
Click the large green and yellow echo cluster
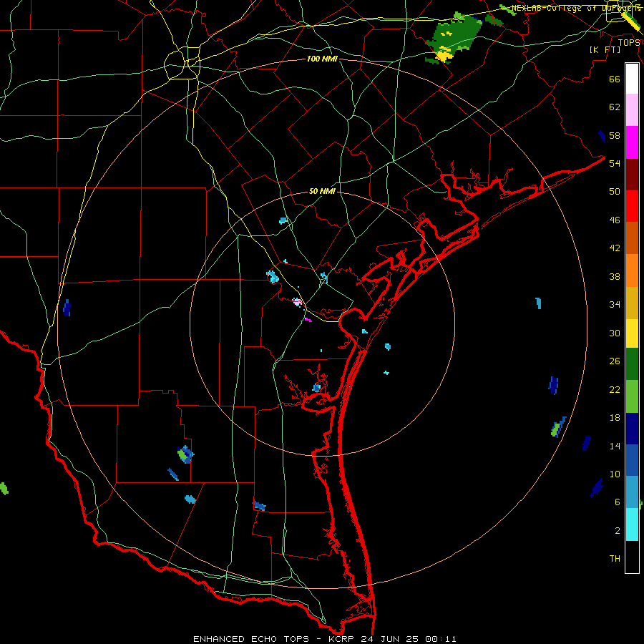point(453,39)
